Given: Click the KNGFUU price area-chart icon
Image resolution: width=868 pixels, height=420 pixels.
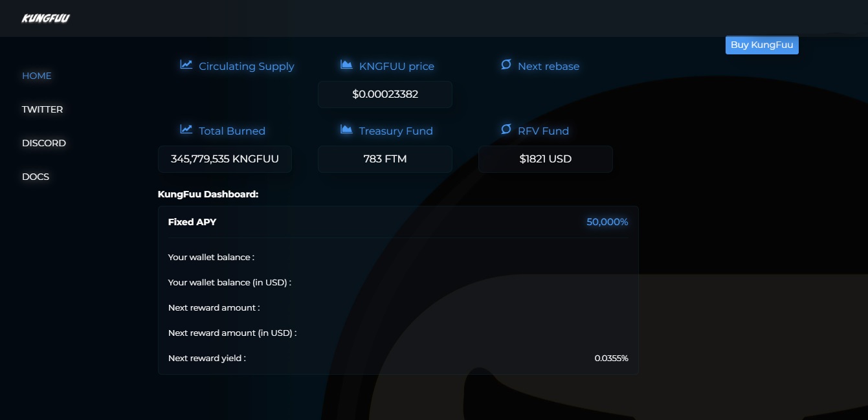Looking at the screenshot, I should coord(346,65).
